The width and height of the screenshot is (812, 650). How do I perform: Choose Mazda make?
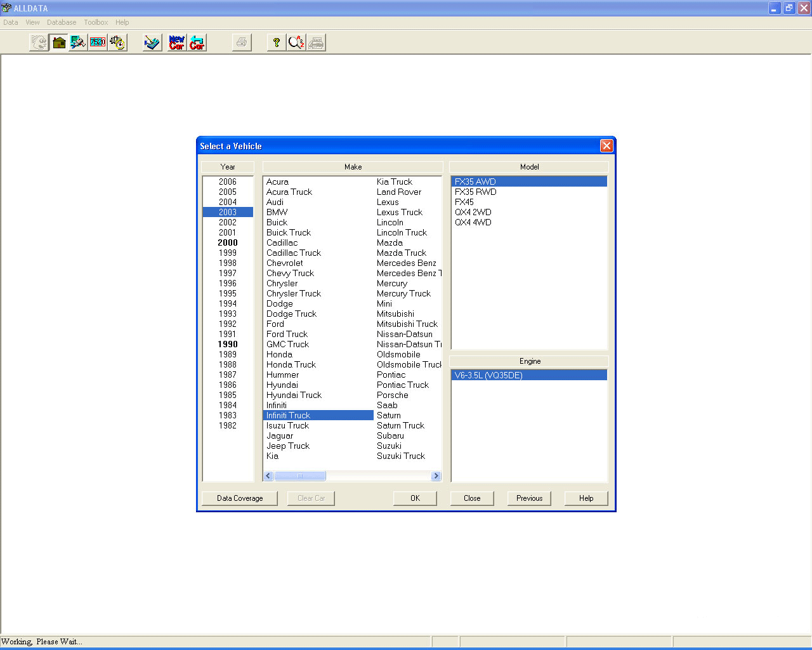point(390,242)
